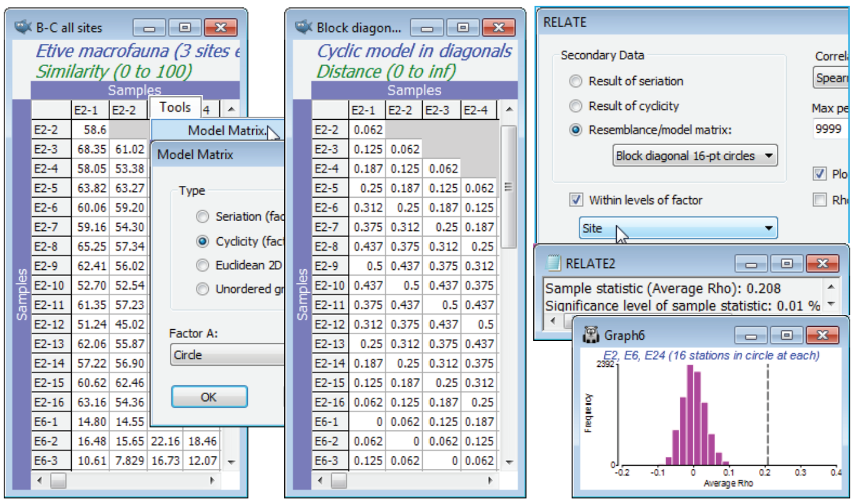Click the notepad icon of RELATE2 window
The height and width of the screenshot is (504, 854).
(554, 263)
